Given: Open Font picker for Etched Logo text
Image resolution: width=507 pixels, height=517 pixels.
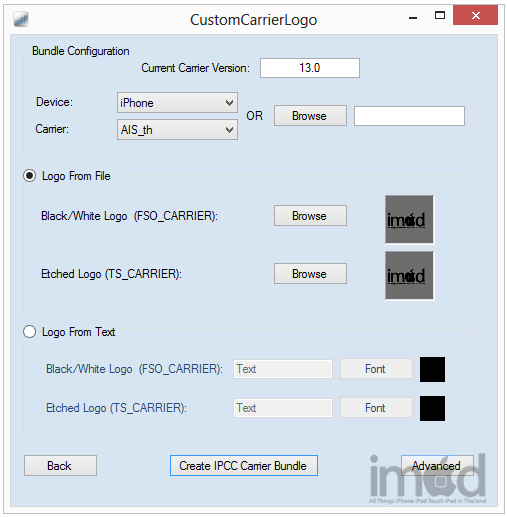Looking at the screenshot, I should (376, 408).
